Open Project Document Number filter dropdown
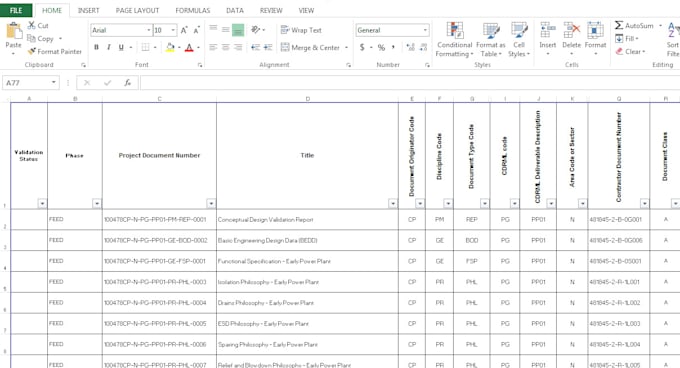This screenshot has width=680, height=368. [211, 203]
